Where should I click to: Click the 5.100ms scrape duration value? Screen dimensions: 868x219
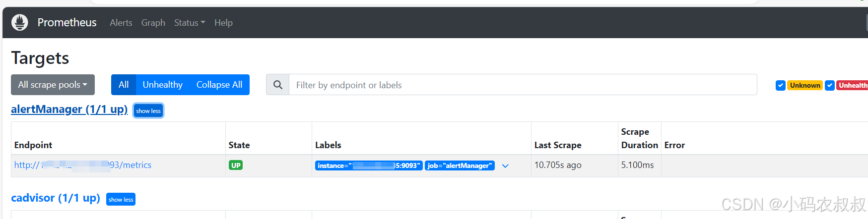coord(638,165)
